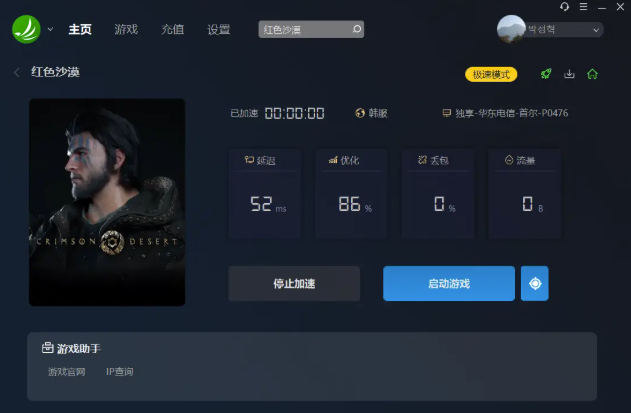
Task: Go back with the left arrow icon
Action: point(16,72)
